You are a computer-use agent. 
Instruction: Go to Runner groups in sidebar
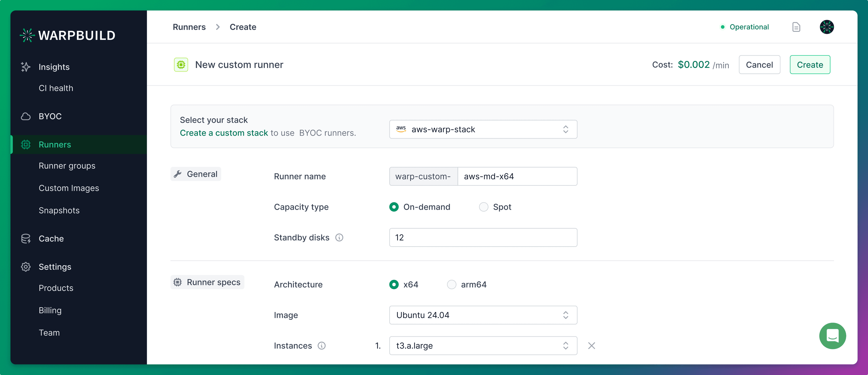[x=67, y=166]
